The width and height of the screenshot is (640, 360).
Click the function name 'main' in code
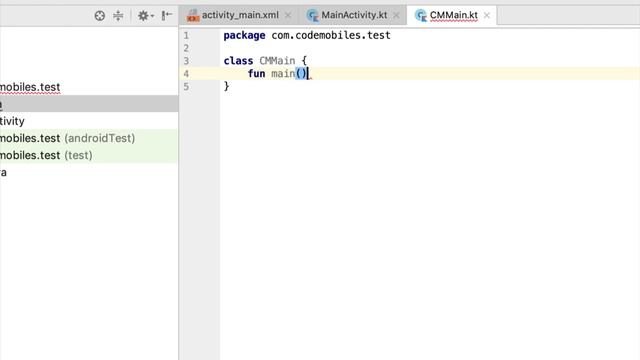click(x=283, y=73)
